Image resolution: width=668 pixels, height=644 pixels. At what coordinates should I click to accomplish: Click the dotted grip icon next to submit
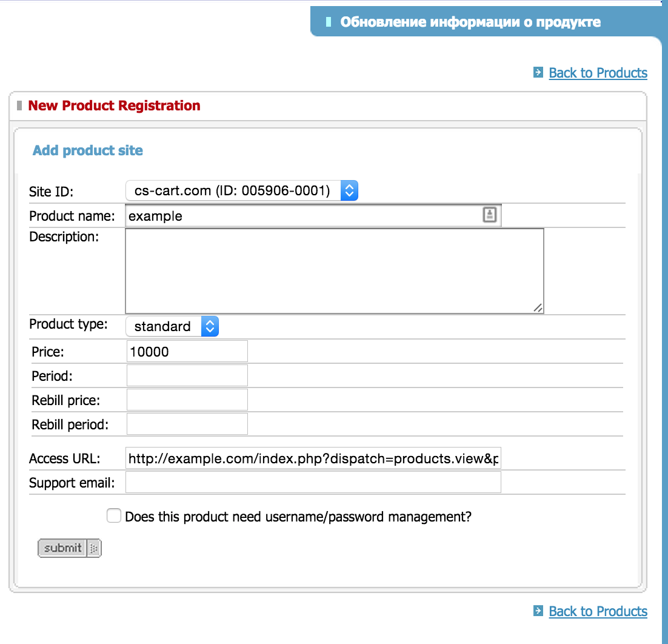(x=94, y=548)
